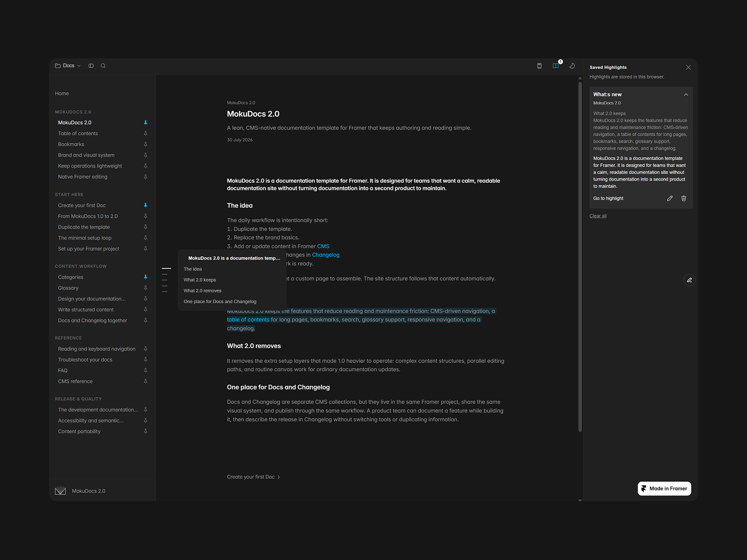This screenshot has width=747, height=560.
Task: Follow the Changelog link in the list
Action: click(x=325, y=255)
